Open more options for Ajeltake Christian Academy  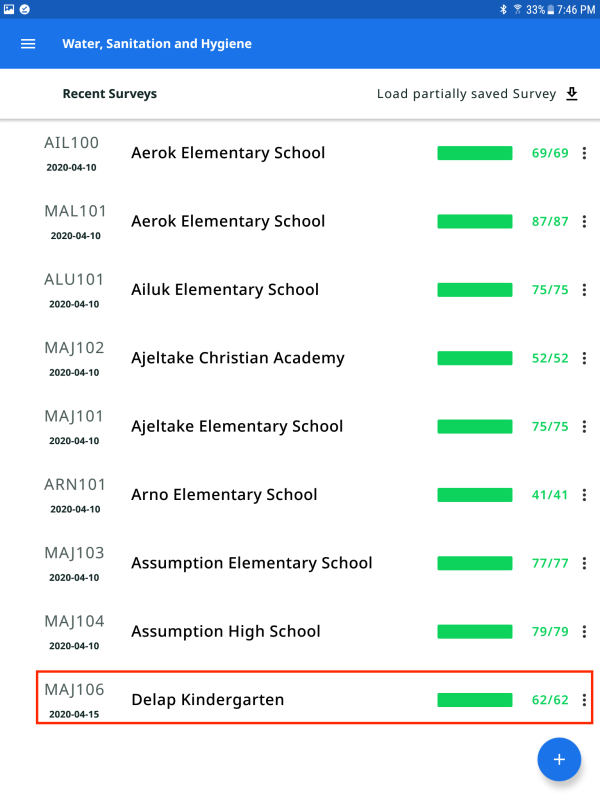(584, 358)
